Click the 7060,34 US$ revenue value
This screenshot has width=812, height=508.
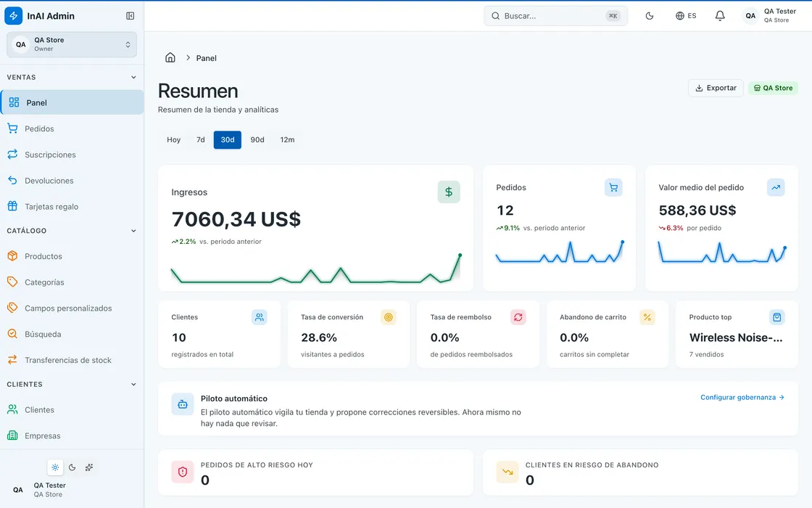coord(236,219)
